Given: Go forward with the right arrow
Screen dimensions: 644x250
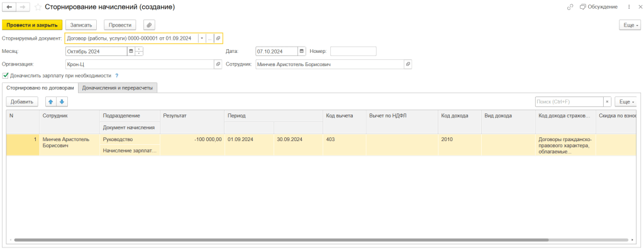Looking at the screenshot, I should 23,7.
